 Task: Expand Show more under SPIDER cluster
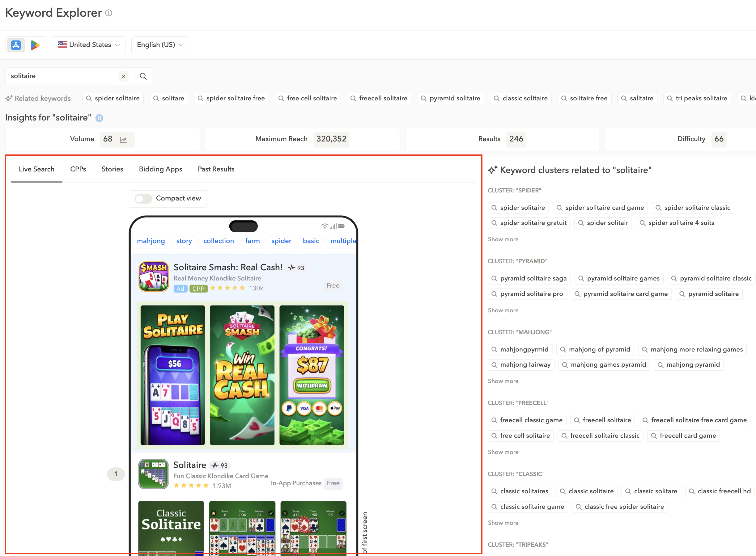(503, 239)
